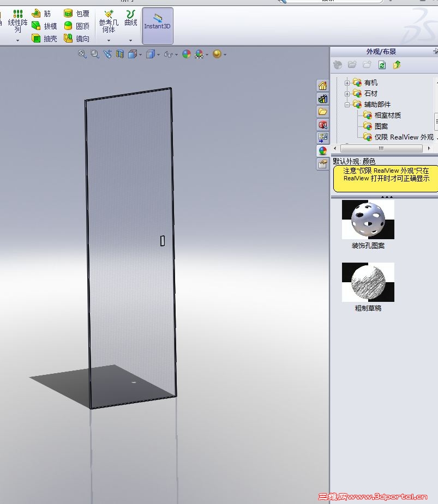Click the 默认外观: 颜色 label
The height and width of the screenshot is (504, 438).
point(354,161)
